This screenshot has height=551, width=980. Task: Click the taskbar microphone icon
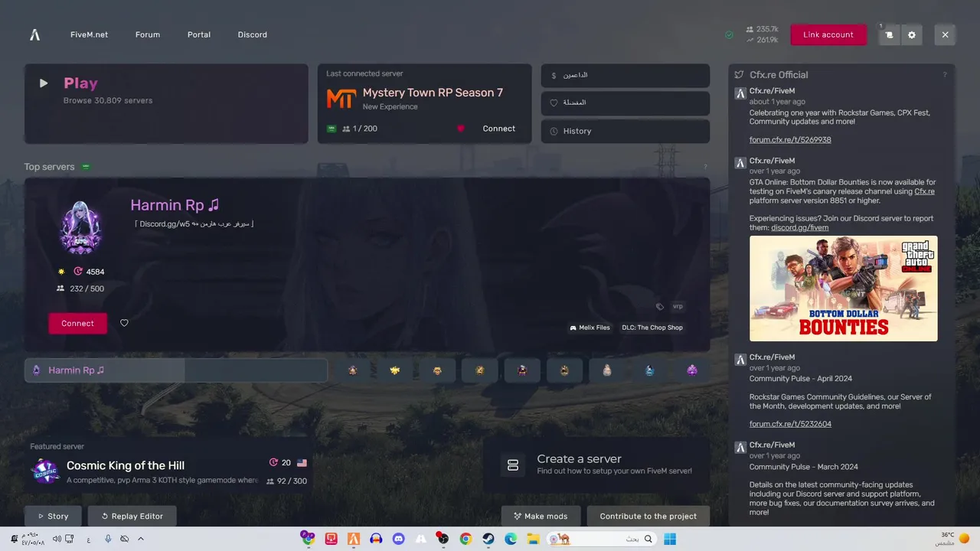[108, 539]
